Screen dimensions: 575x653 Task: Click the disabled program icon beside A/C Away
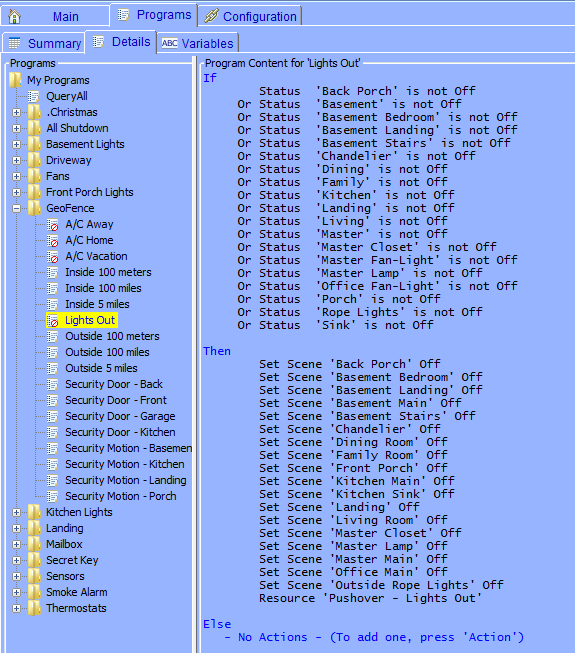click(52, 224)
